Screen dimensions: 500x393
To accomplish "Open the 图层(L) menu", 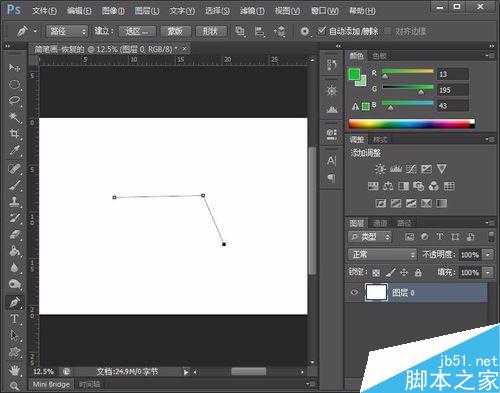I will [x=147, y=11].
